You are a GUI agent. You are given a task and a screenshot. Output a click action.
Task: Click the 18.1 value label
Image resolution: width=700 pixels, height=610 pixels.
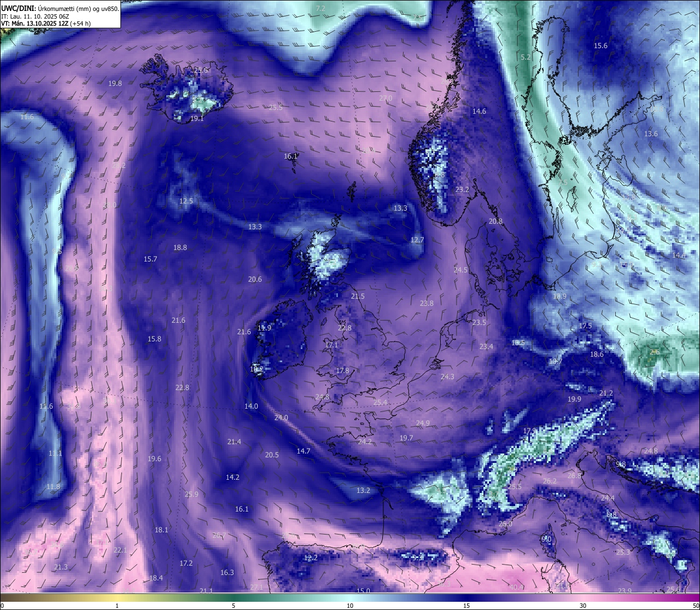coord(161,530)
